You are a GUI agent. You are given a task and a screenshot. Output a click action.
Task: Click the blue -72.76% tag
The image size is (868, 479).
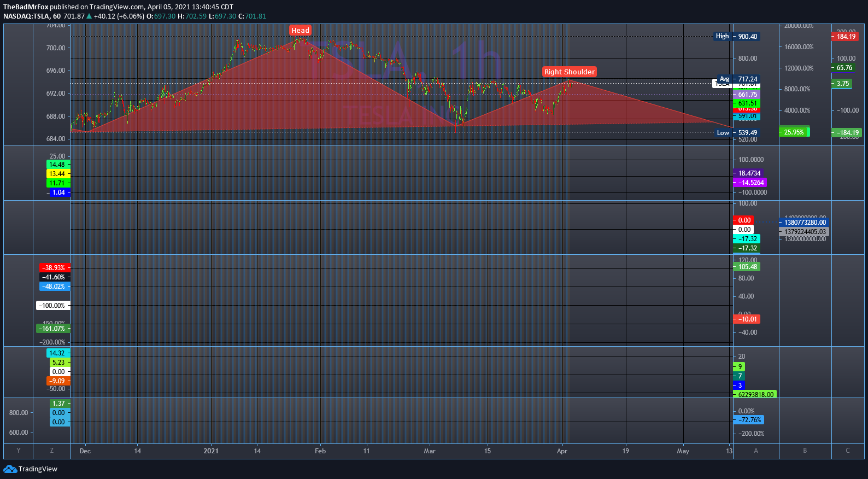pyautogui.click(x=748, y=420)
